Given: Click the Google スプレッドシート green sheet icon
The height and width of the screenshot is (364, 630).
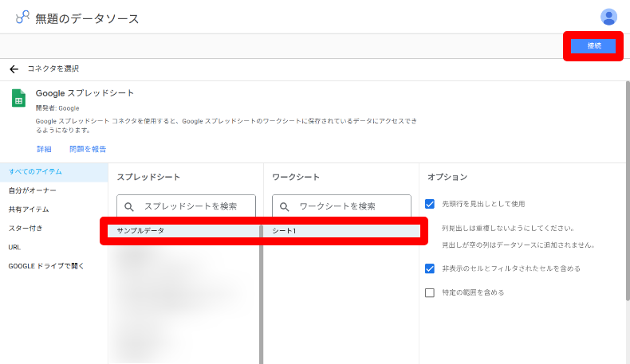Looking at the screenshot, I should coord(18,98).
